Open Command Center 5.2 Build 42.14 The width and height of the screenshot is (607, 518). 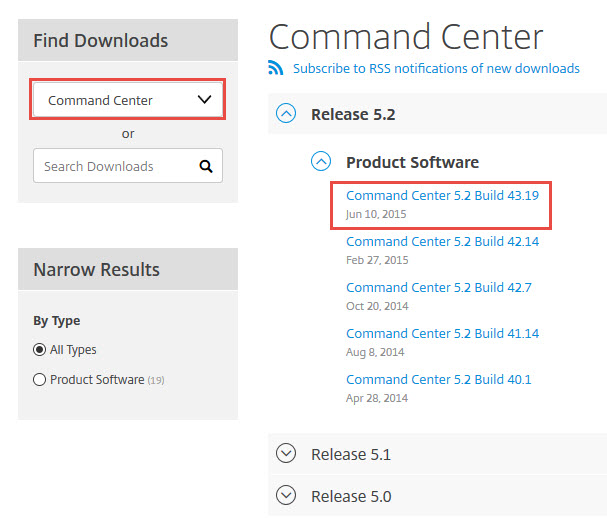pos(442,242)
